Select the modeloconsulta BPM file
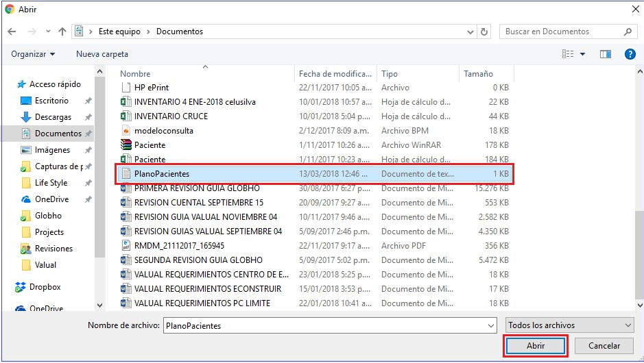 pos(163,130)
